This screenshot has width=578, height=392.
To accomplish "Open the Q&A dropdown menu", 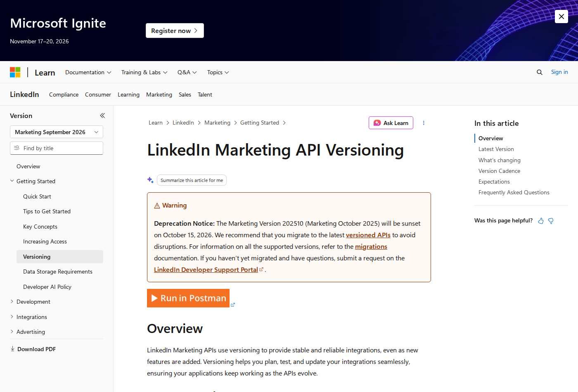I will [187, 72].
